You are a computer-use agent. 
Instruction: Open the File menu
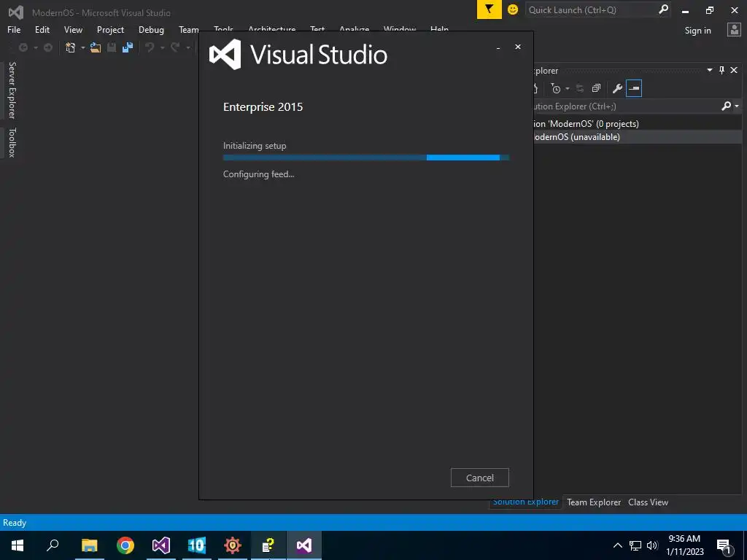point(14,29)
